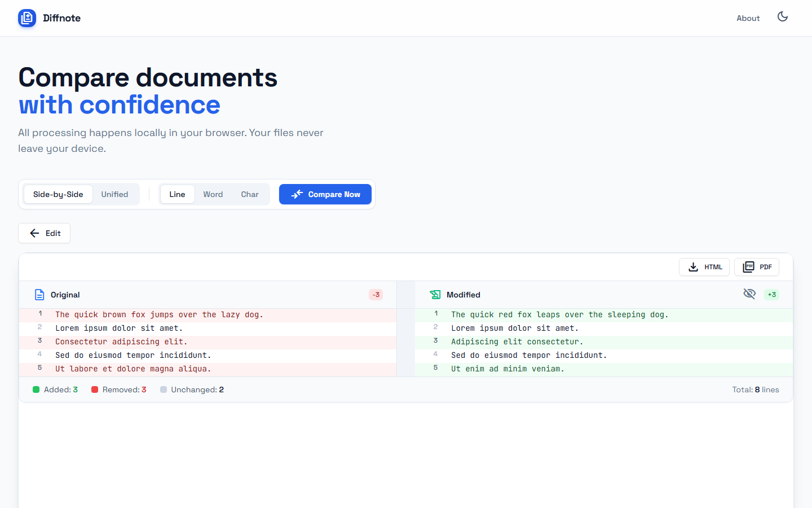Click the Original panel heading
This screenshot has height=508, width=812.
click(65, 295)
